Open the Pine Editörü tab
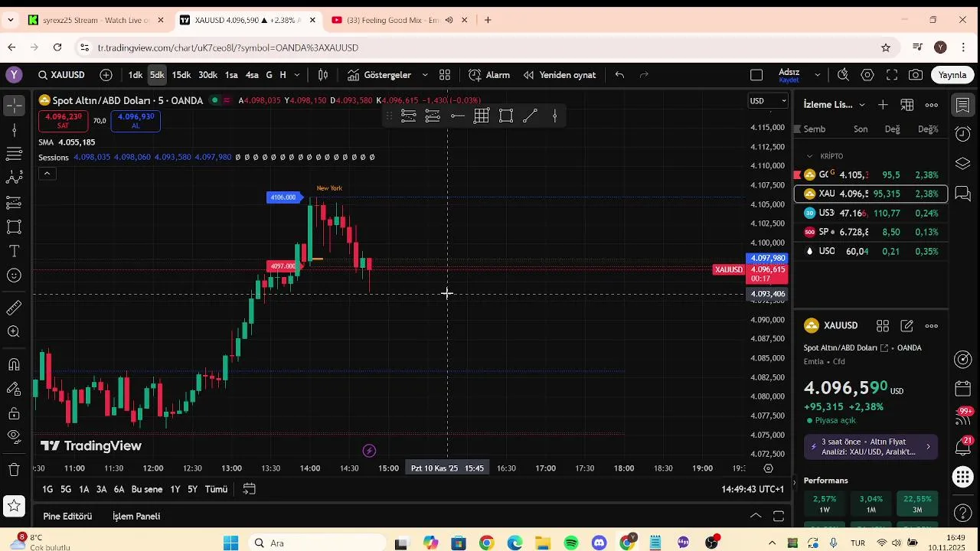 67,517
